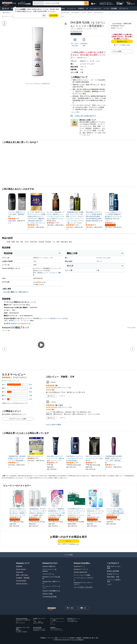
Task: Go to previous page of similar brands carousel
Action: 4,349
